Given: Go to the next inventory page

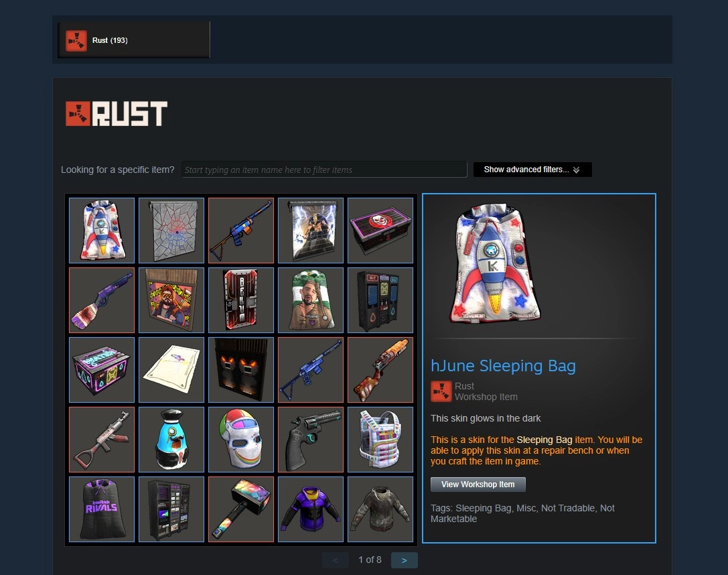Looking at the screenshot, I should click(x=405, y=560).
